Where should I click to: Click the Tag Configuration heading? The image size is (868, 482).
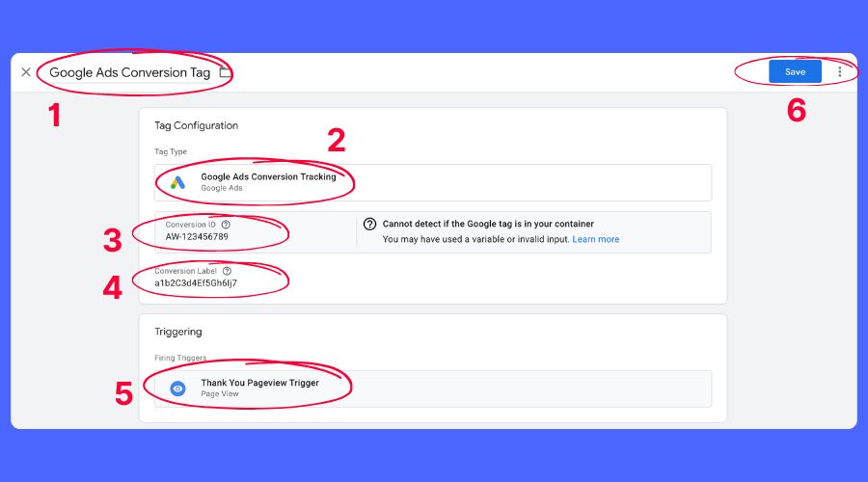pos(196,125)
